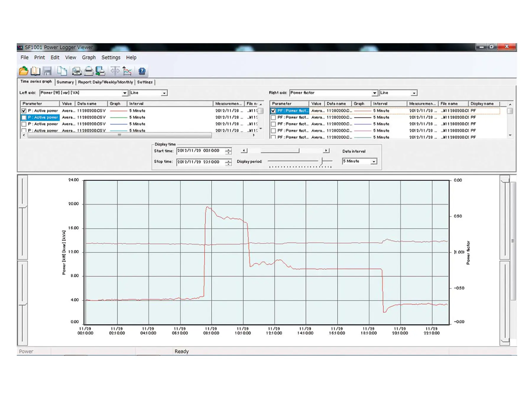Viewport: 532px width, 399px height.
Task: Click the open report book icon
Action: point(35,71)
